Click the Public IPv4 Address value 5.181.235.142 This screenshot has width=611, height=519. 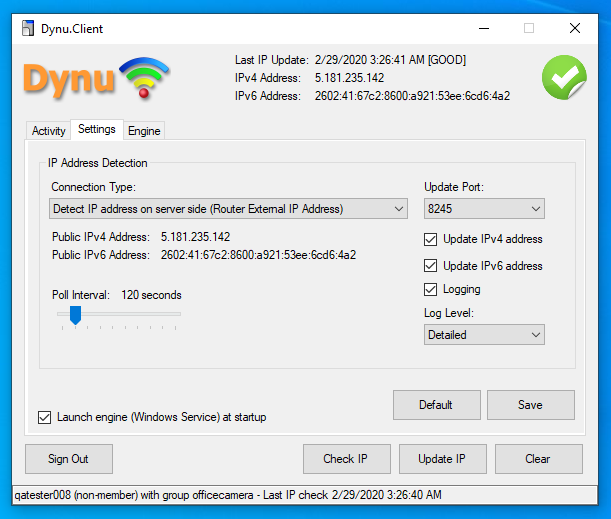(x=195, y=237)
